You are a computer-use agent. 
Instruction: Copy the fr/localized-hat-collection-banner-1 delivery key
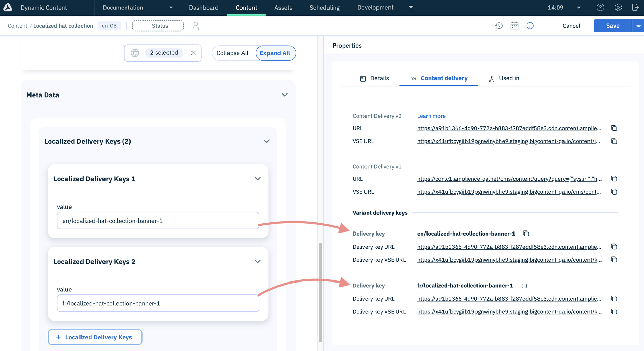click(x=523, y=286)
